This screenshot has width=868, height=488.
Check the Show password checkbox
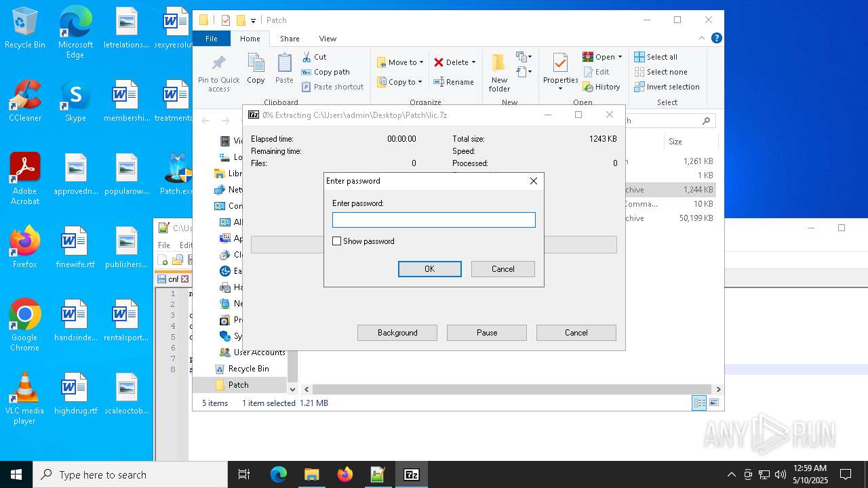[x=337, y=241]
